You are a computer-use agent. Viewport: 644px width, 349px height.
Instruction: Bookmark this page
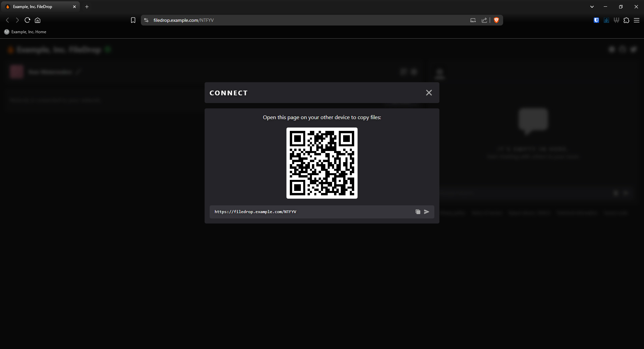pos(133,20)
